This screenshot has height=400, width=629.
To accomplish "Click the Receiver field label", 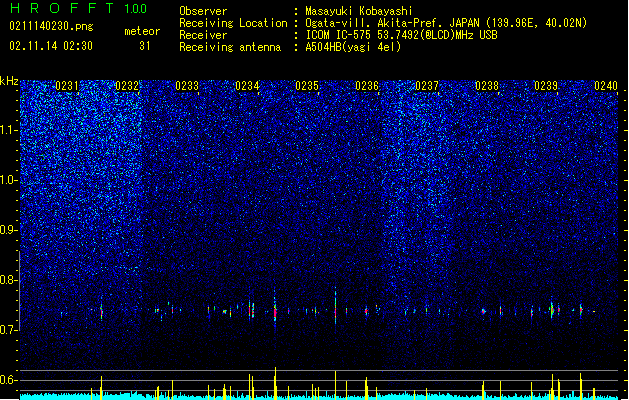I will 203,35.
